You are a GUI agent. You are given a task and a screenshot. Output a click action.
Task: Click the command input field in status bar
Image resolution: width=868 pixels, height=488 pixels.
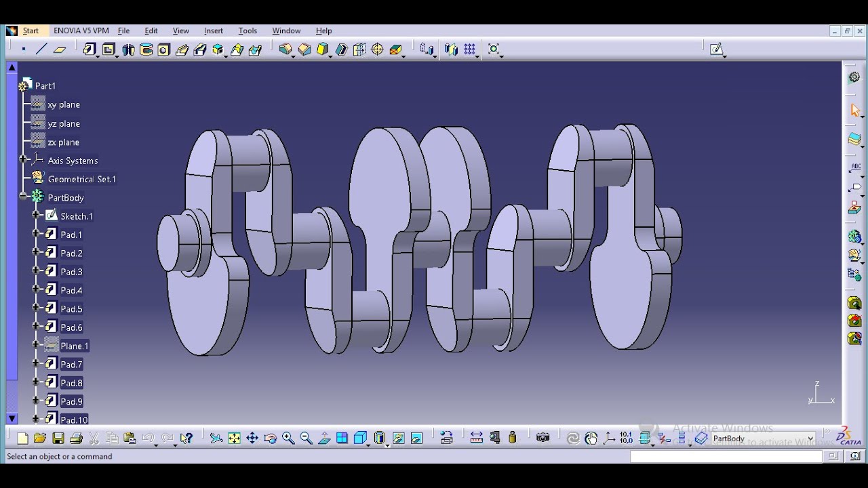726,457
